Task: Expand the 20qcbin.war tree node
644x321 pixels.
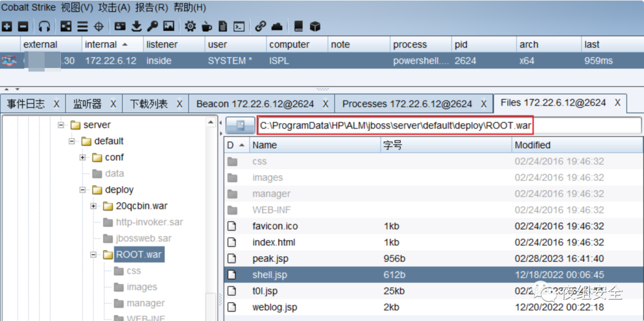Action: tap(94, 206)
